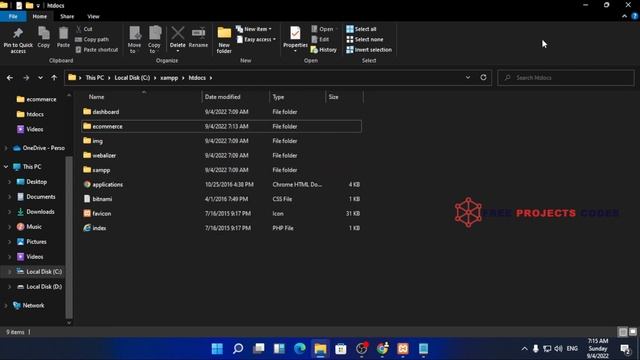Switch to the Home ribbon tab

coord(40,16)
